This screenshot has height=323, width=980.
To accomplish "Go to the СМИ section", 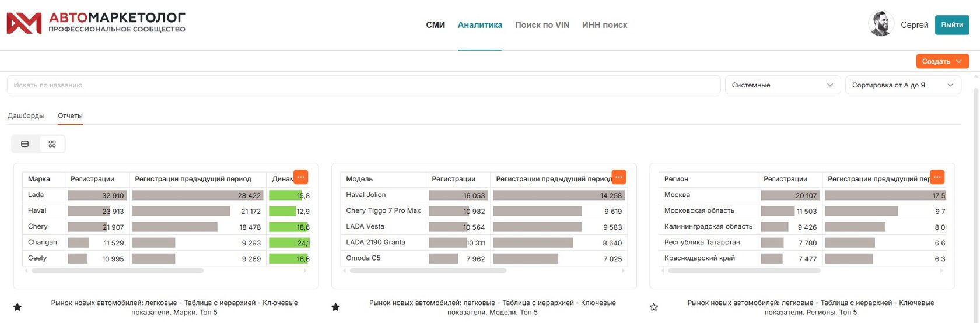I will (x=435, y=25).
